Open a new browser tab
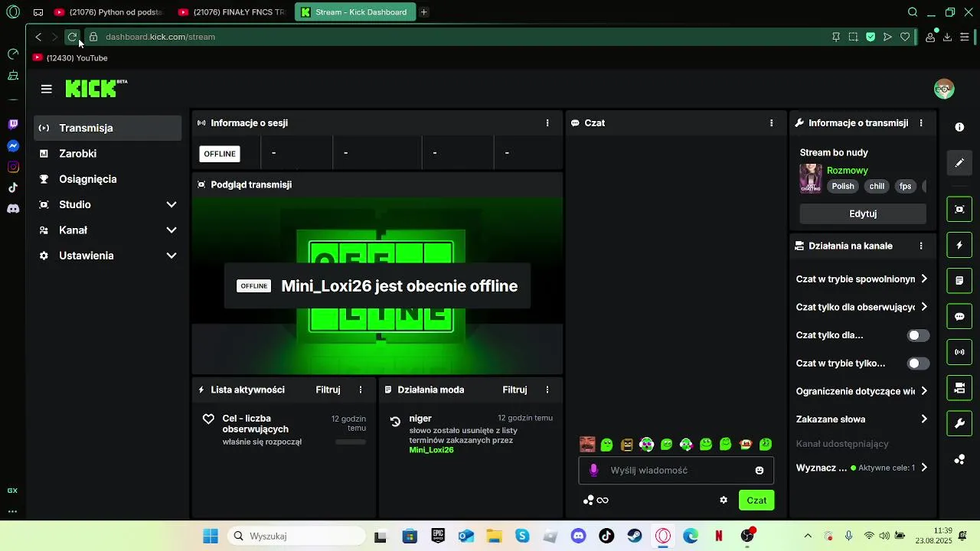Viewport: 980px width, 551px height. point(424,12)
